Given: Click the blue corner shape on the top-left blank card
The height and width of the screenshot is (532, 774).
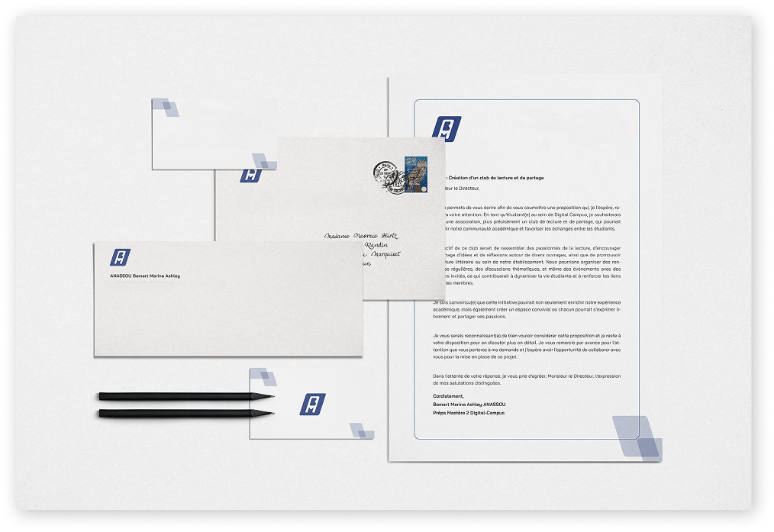Looking at the screenshot, I should [x=166, y=108].
